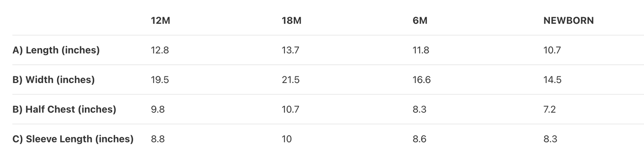
Task: Click the 6M width value 16.6
Action: [422, 80]
